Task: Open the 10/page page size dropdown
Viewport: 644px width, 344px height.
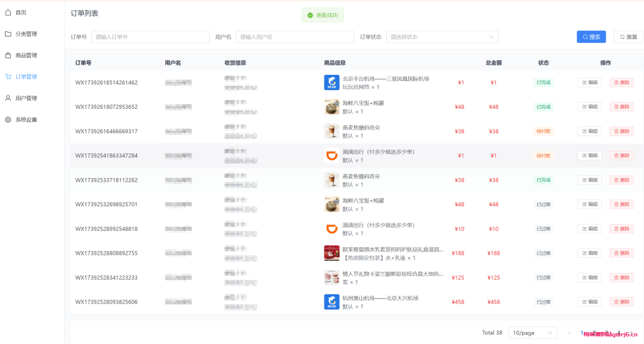Action: (x=533, y=333)
